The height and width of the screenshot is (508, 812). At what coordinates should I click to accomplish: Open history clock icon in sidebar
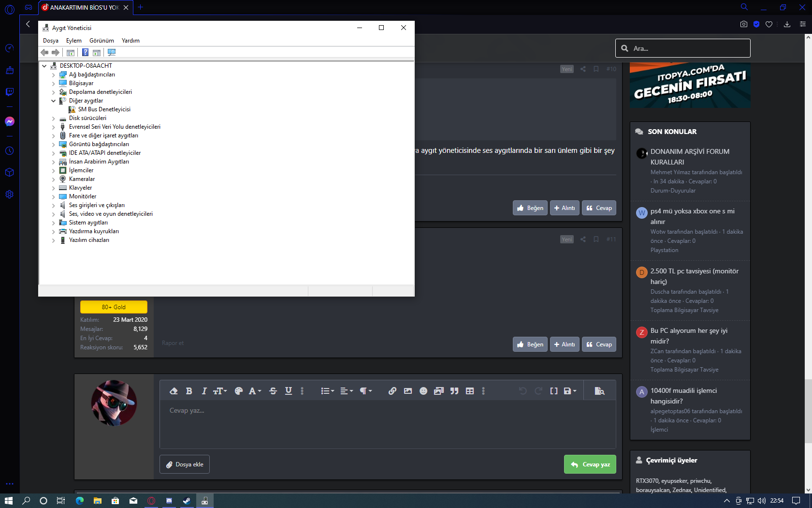point(10,151)
